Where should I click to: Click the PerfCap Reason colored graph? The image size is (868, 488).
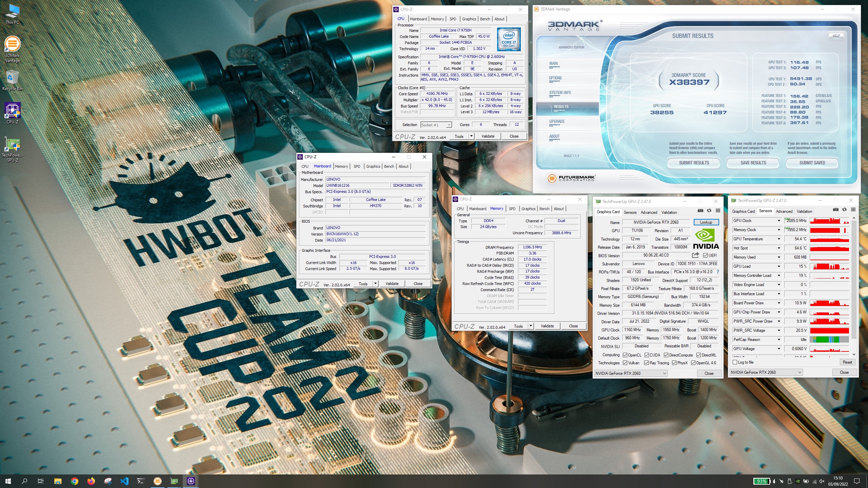pyautogui.click(x=829, y=340)
